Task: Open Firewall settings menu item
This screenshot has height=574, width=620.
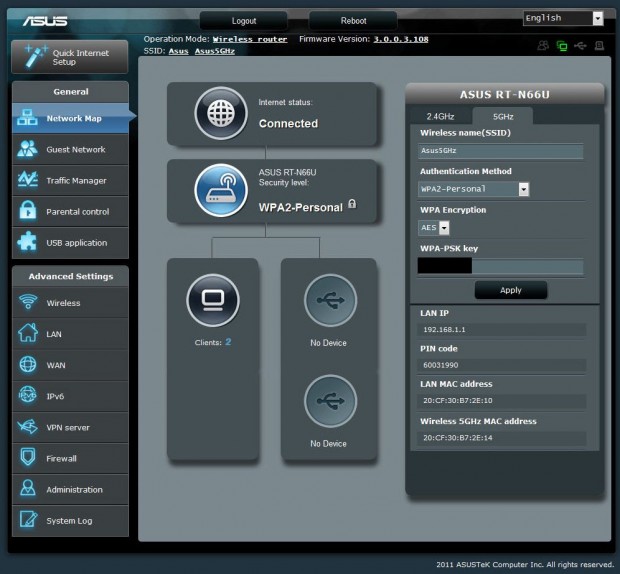Action: pos(70,459)
